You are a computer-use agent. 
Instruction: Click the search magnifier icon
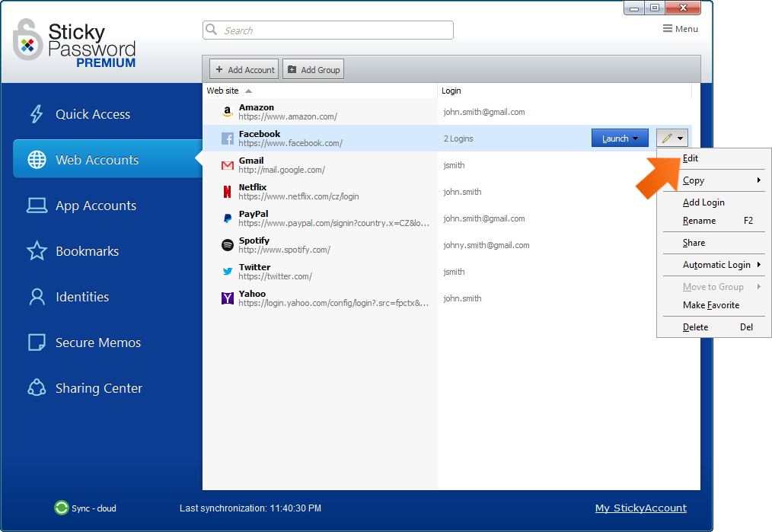point(212,30)
